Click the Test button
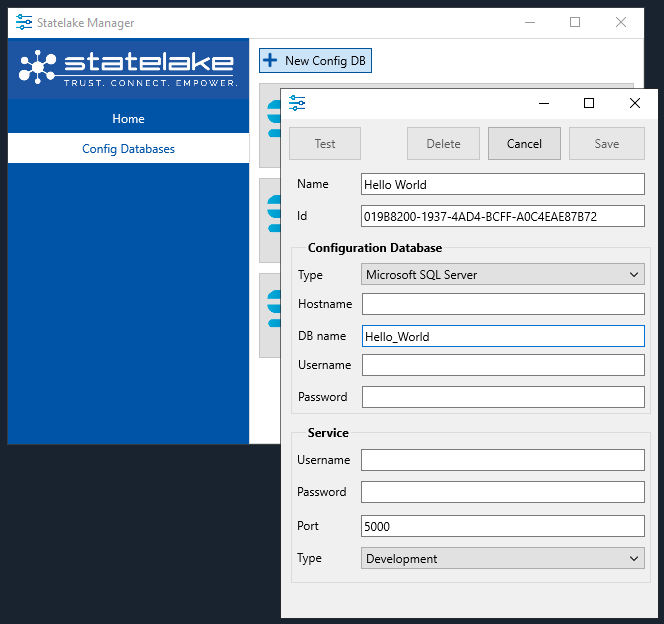Image resolution: width=664 pixels, height=624 pixels. point(325,144)
